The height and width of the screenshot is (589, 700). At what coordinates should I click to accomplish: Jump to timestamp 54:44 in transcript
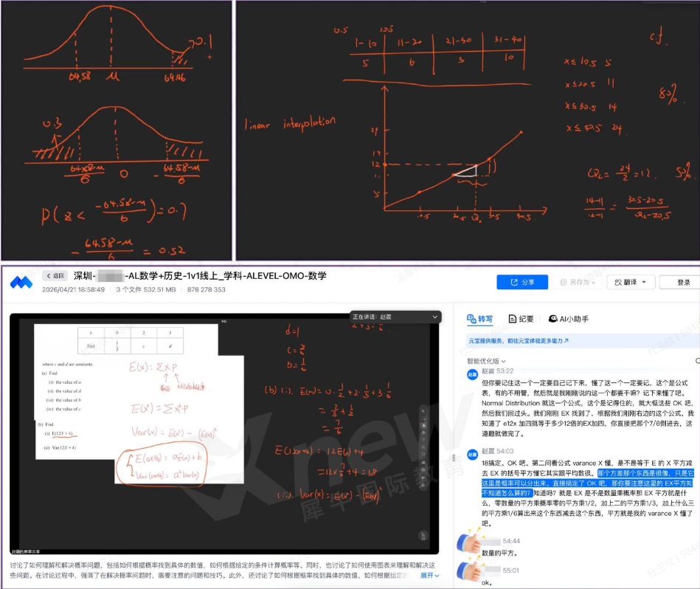pos(511,541)
